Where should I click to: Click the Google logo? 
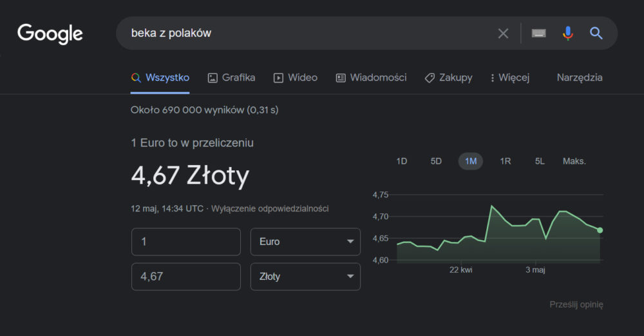pyautogui.click(x=50, y=34)
